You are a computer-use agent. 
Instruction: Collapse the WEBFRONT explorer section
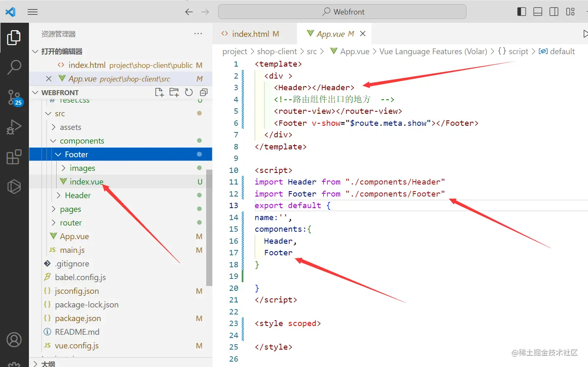tap(36, 92)
